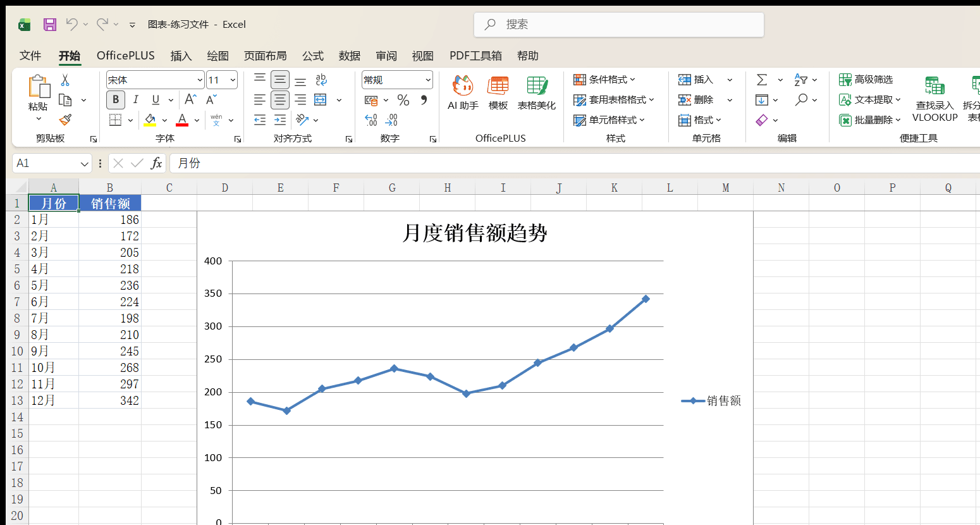
Task: Click the search box 搜索
Action: tap(619, 25)
